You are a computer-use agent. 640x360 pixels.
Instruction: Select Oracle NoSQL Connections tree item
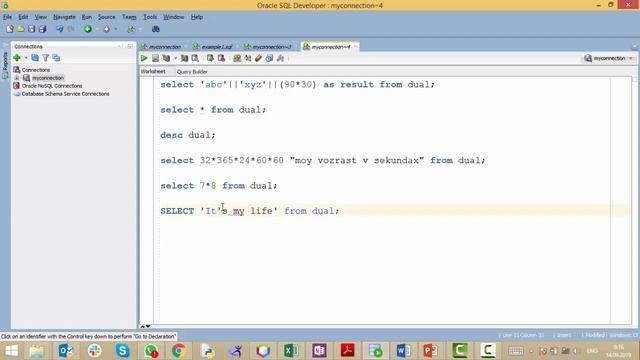[52, 86]
